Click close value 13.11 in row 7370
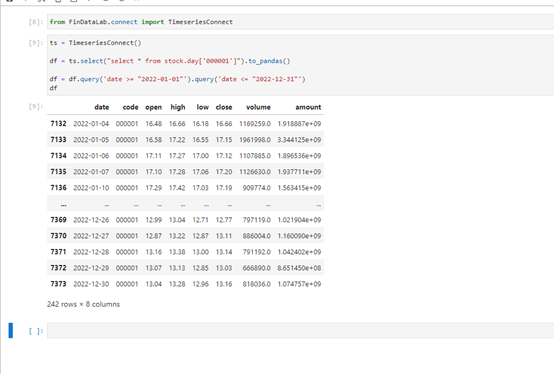This screenshot has height=374, width=554. point(224,236)
